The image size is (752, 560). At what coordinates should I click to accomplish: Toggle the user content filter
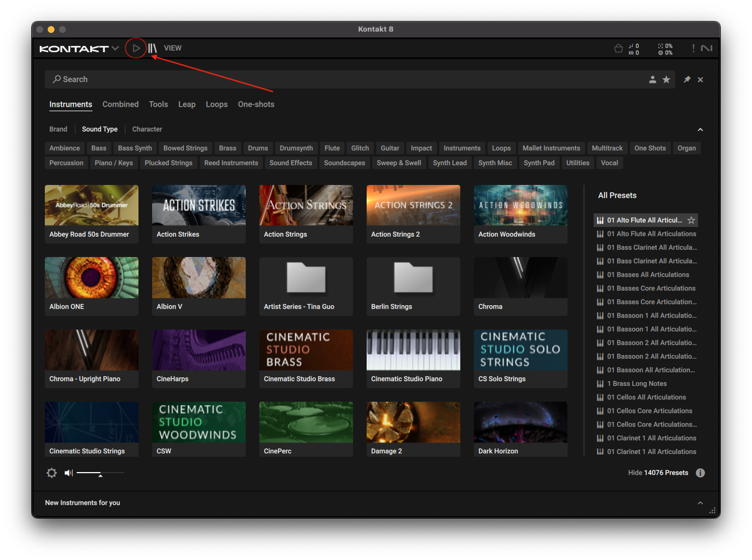pyautogui.click(x=653, y=79)
